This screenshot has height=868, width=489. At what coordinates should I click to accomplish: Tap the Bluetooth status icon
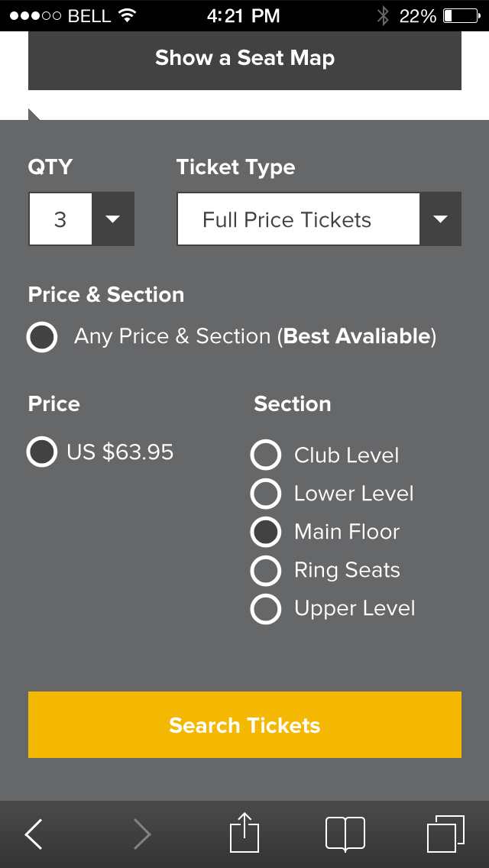(383, 15)
